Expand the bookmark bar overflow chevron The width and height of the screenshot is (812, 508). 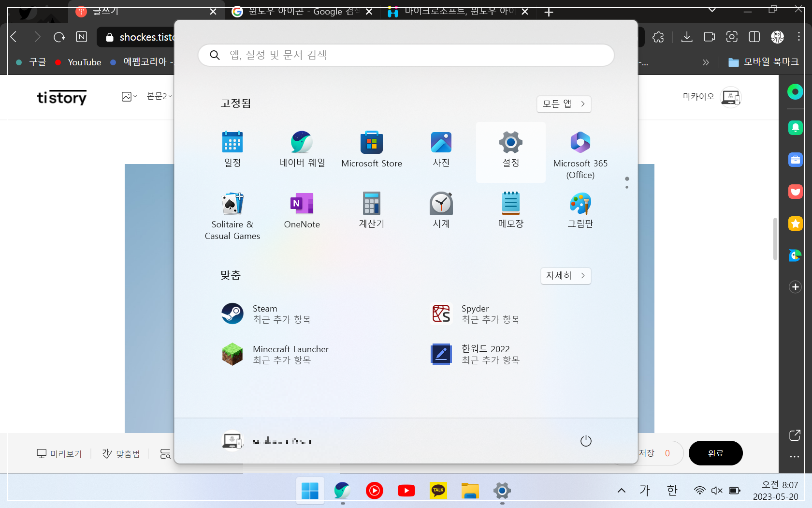click(x=706, y=62)
